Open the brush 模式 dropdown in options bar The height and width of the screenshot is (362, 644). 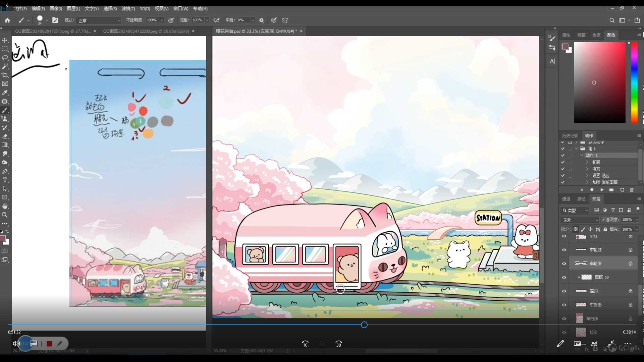[x=99, y=20]
